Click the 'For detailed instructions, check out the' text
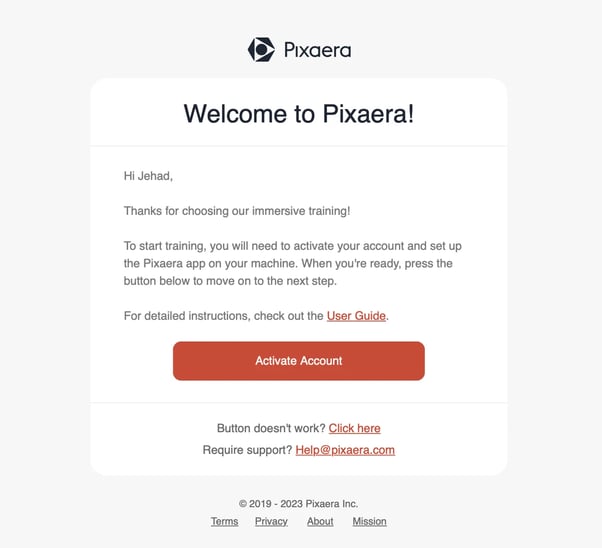This screenshot has width=602, height=548. (x=224, y=316)
